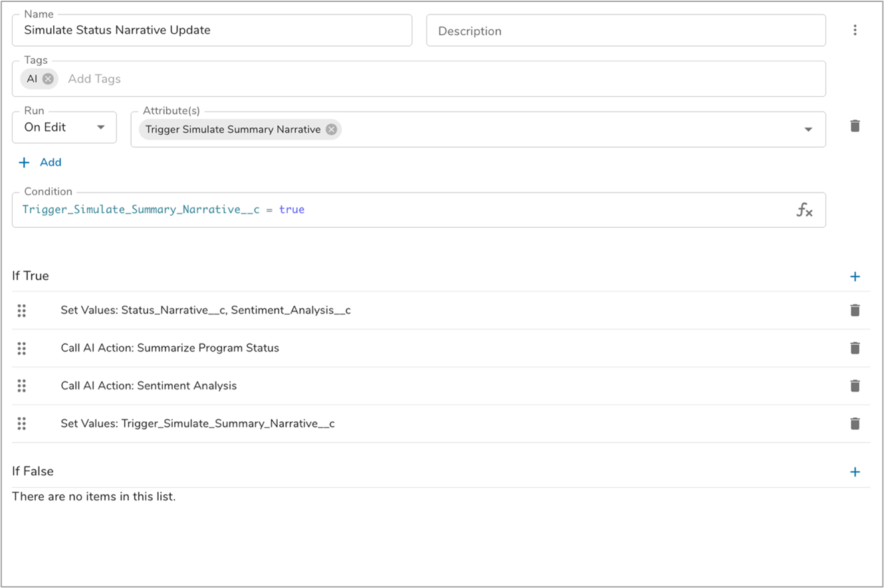
Task: Grab drag handle of Sentiment Analysis action
Action: [21, 386]
